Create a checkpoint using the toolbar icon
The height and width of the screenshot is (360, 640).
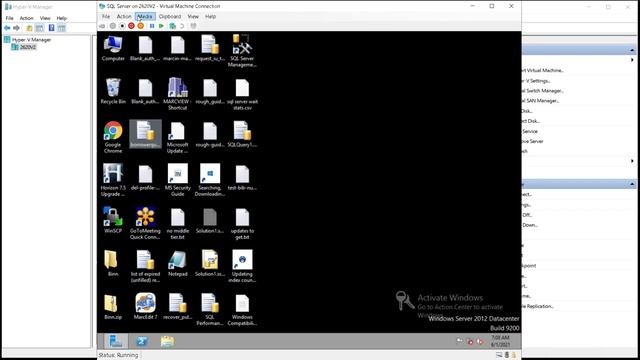point(173,26)
